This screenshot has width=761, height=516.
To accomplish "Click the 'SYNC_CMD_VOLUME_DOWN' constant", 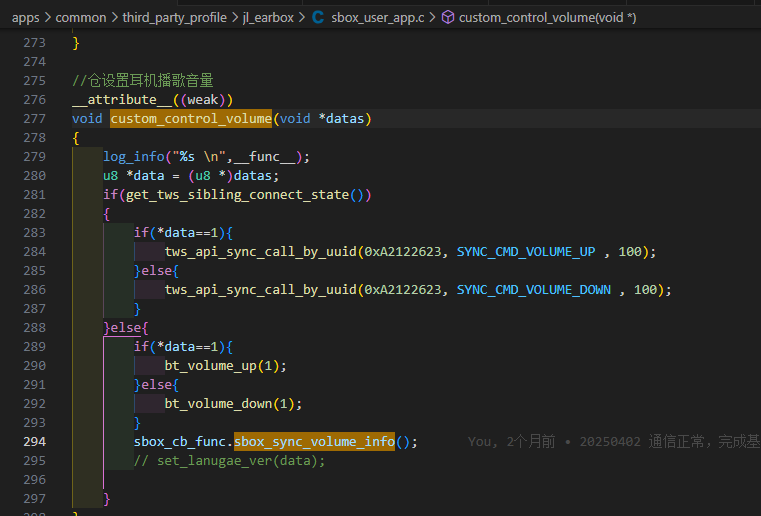I will [x=534, y=290].
